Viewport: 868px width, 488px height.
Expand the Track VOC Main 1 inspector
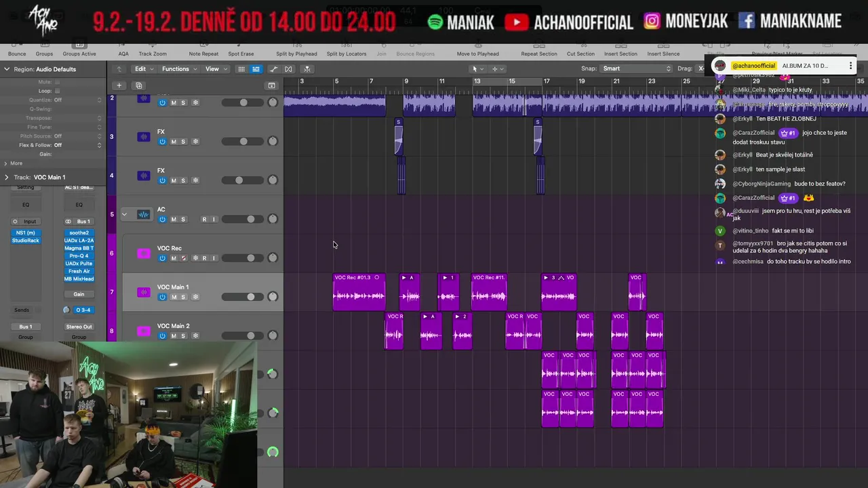tap(6, 177)
